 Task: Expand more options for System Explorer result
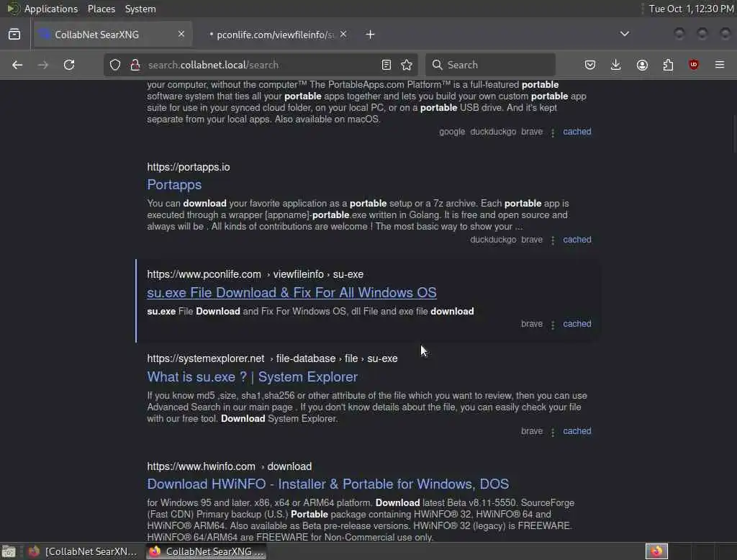pos(553,432)
